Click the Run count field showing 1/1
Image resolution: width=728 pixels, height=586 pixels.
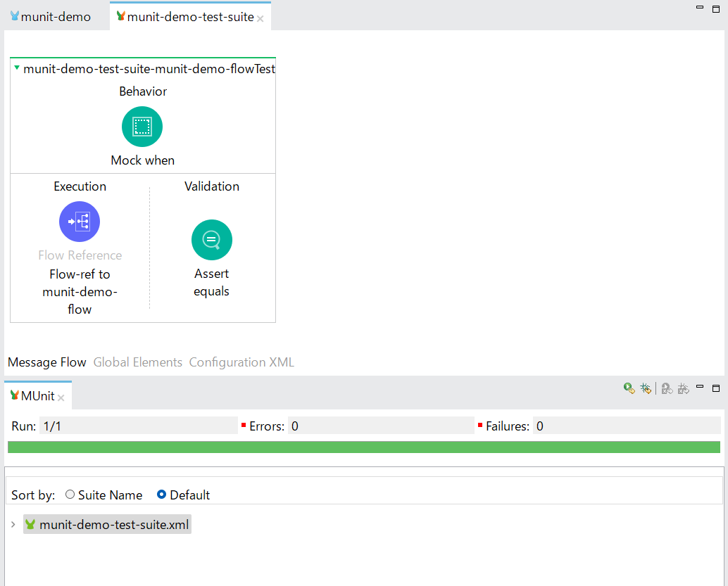[x=139, y=426]
